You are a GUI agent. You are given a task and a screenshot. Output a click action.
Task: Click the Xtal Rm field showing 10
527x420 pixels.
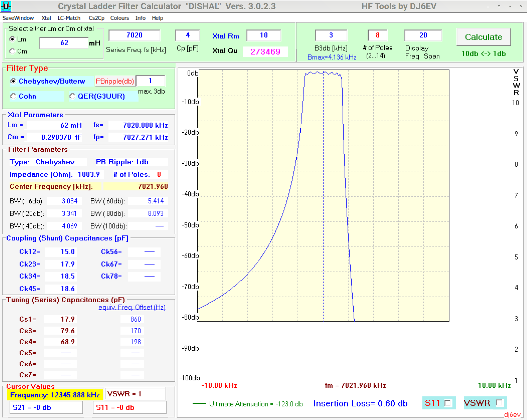coord(263,35)
